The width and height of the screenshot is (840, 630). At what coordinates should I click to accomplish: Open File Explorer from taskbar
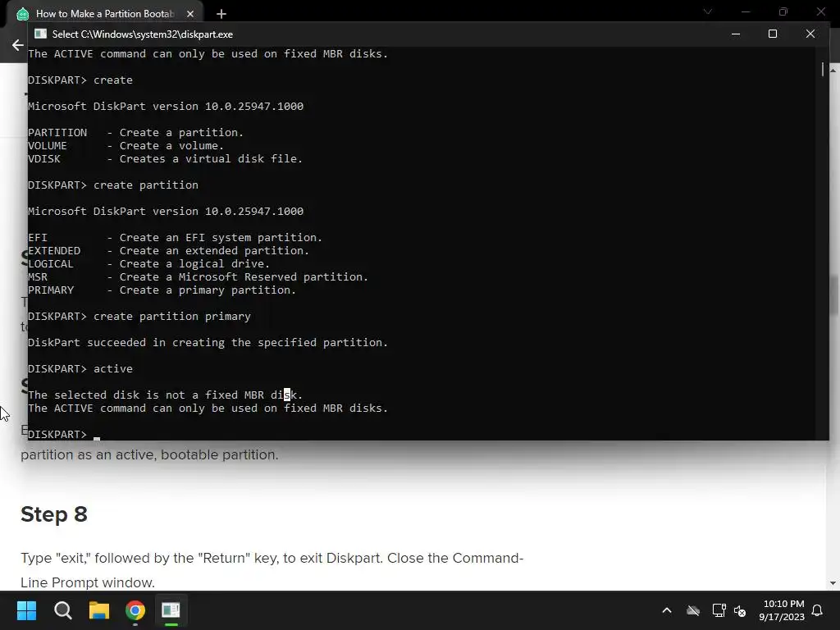click(99, 610)
